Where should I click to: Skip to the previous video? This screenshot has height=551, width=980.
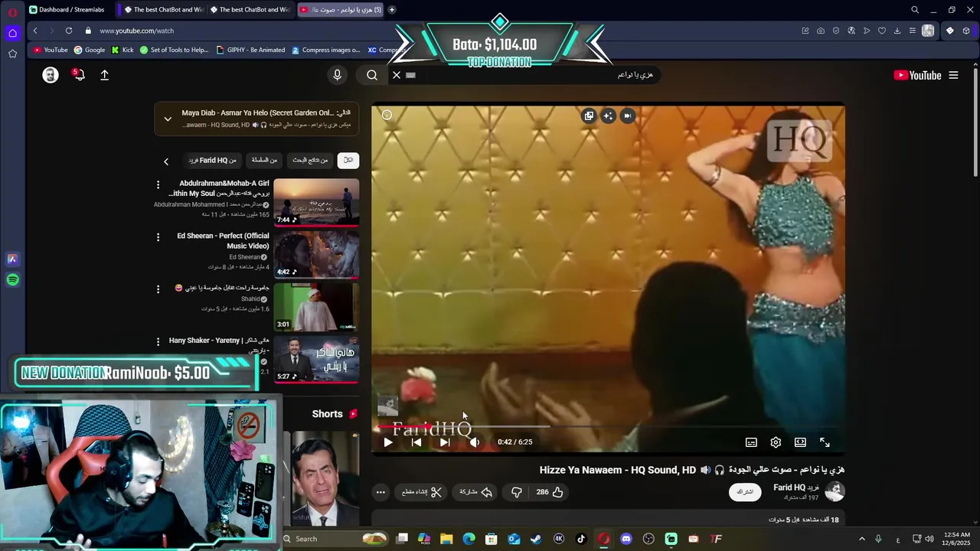(x=416, y=442)
